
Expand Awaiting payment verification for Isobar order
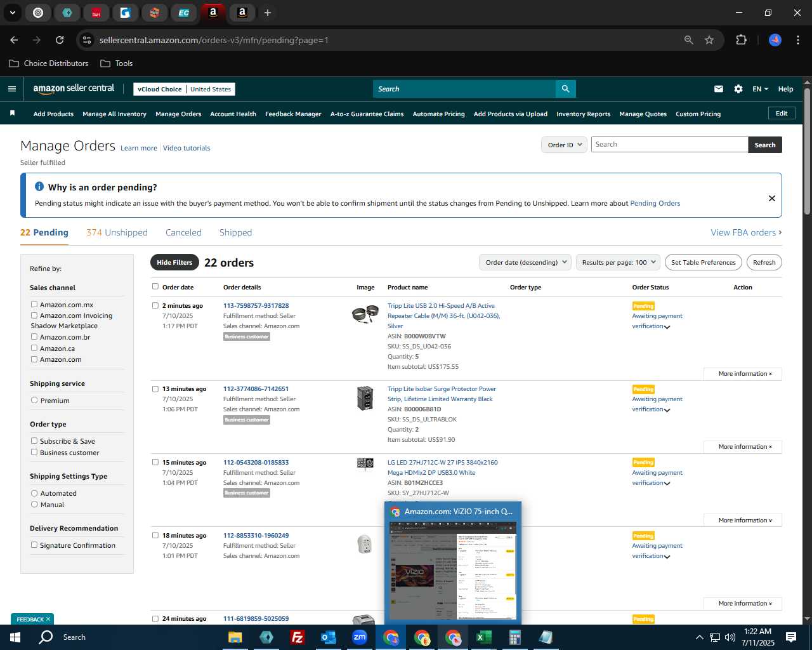[667, 410]
